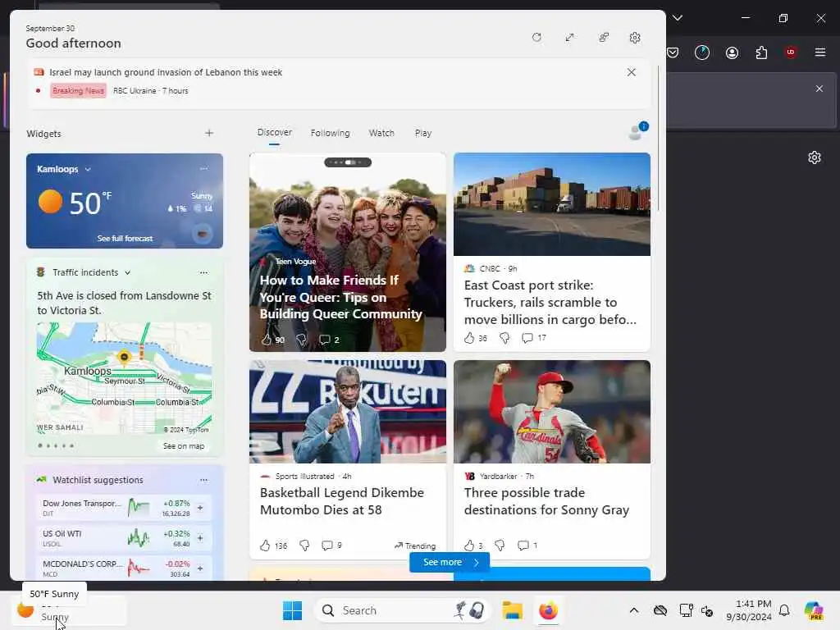The width and height of the screenshot is (840, 630).
Task: Dislike the Dikembe Mutombo article
Action: click(304, 546)
